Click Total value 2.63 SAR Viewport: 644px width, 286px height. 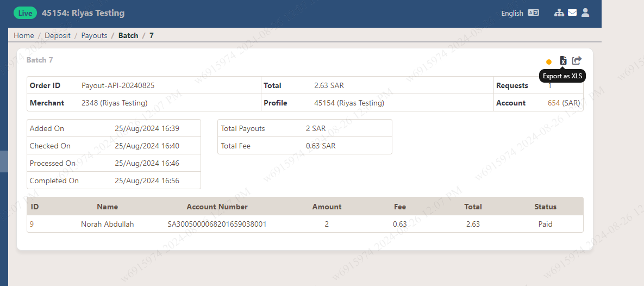pos(329,85)
